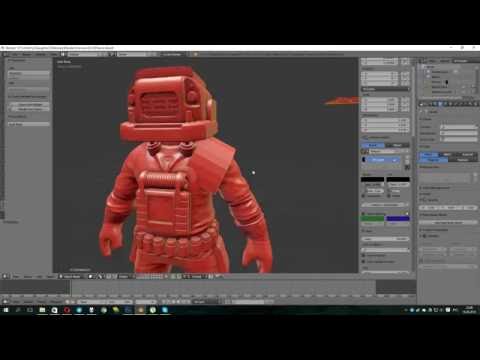
Task: Open the render engine dropdown in top header
Action: 173,54
